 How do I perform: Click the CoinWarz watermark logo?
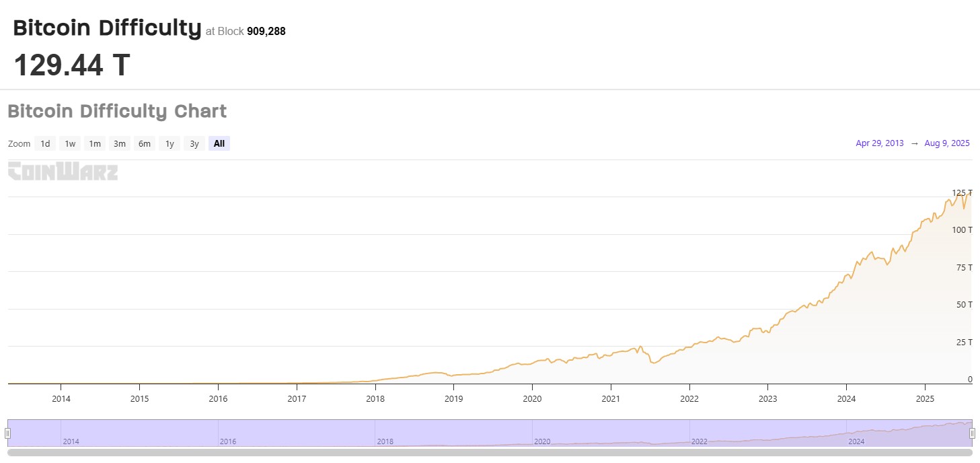click(x=63, y=172)
